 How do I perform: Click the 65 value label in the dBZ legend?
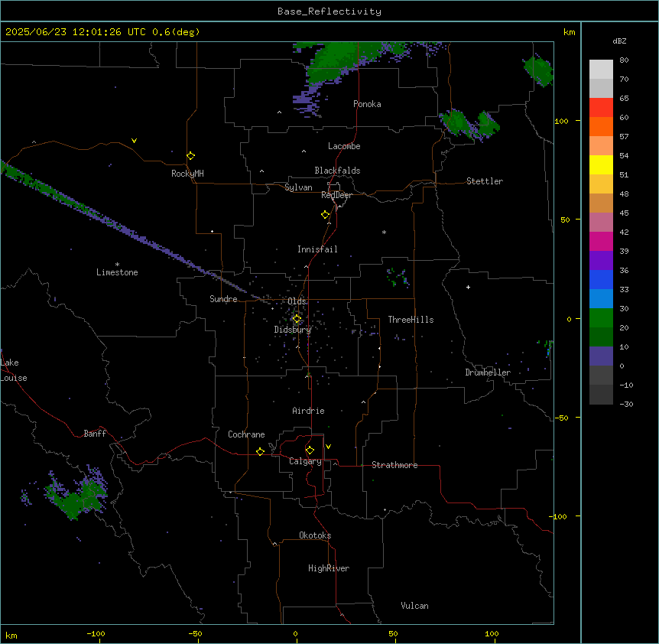[x=624, y=99]
